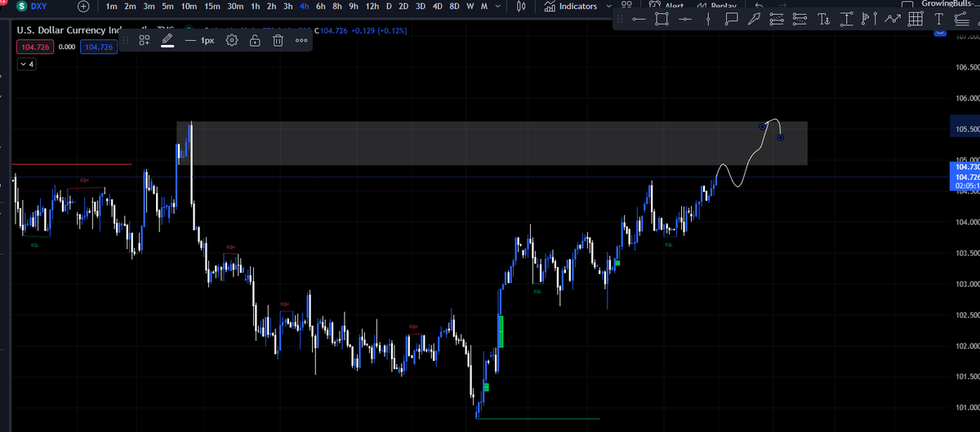The height and width of the screenshot is (432, 980).
Task: Select the short position tool icon
Action: click(x=800, y=19)
